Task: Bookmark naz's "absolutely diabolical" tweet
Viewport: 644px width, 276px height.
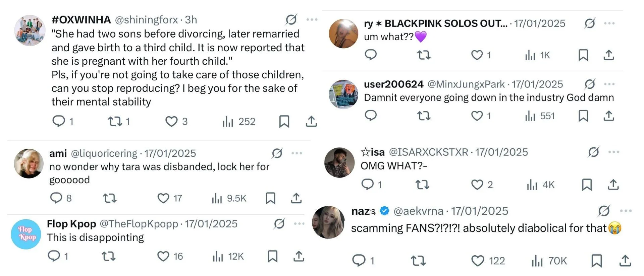Action: [596, 261]
